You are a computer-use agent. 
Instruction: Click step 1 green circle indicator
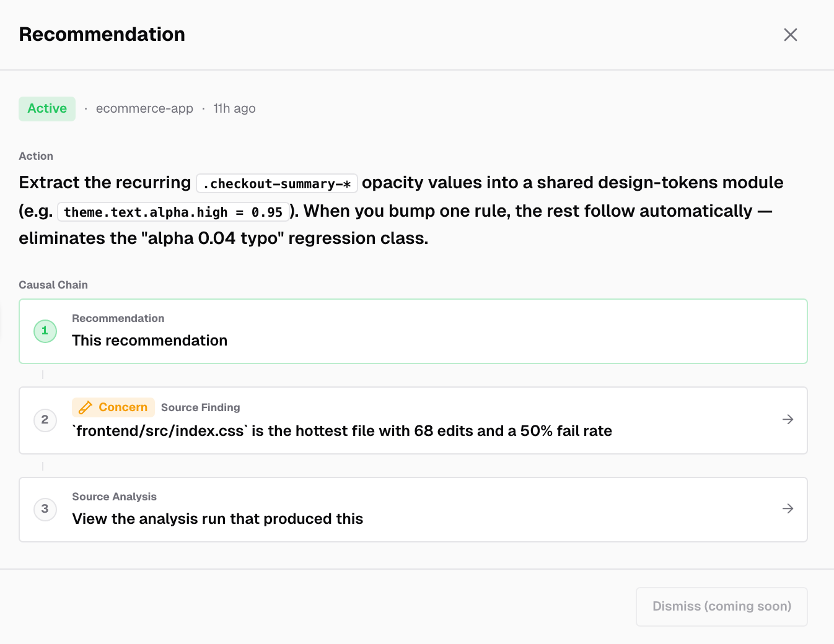point(45,331)
